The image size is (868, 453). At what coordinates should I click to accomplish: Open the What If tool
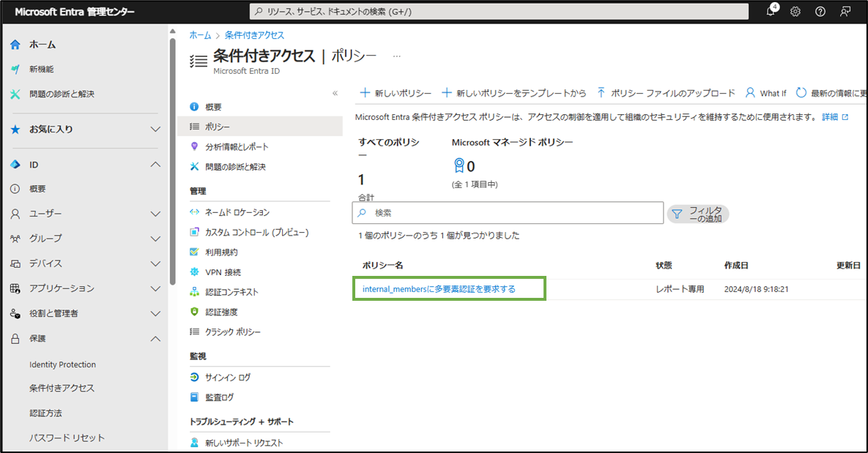pyautogui.click(x=765, y=93)
